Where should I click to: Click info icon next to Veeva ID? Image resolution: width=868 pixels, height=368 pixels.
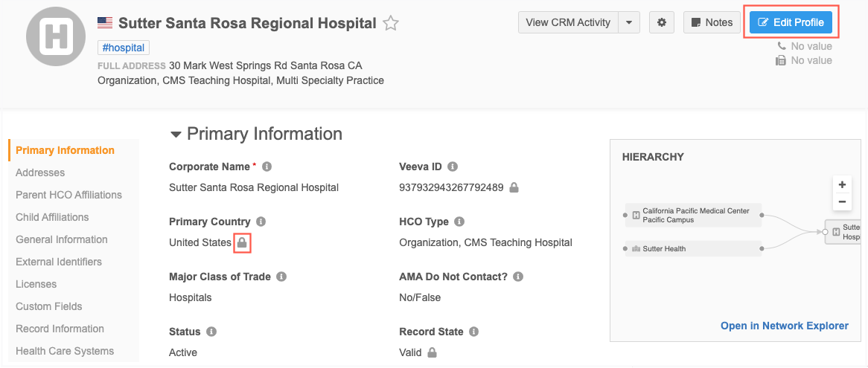(x=453, y=167)
